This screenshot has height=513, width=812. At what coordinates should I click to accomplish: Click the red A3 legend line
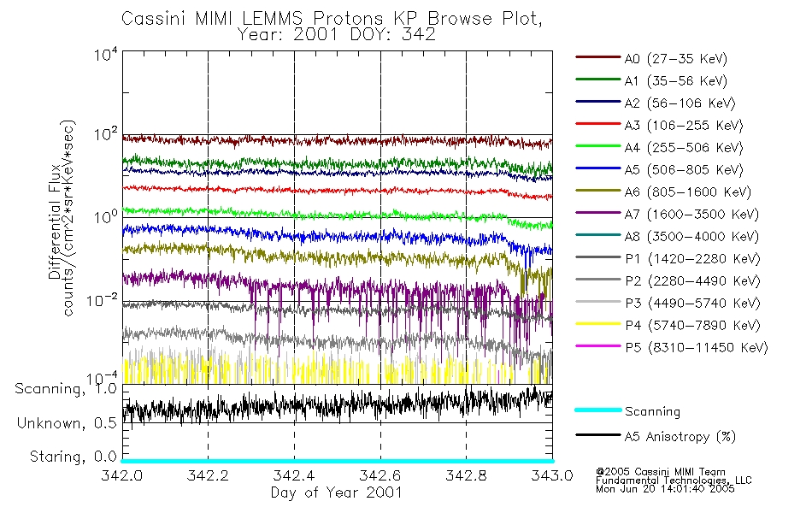(x=597, y=124)
